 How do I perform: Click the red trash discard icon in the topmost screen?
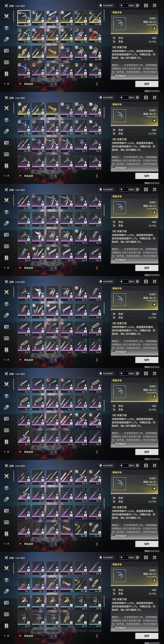(97, 84)
